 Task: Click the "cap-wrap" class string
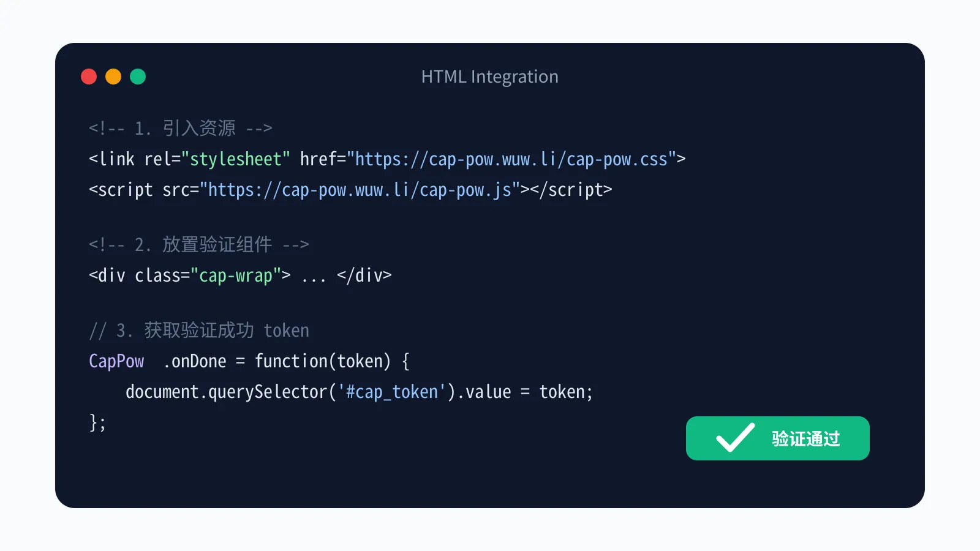pos(236,275)
